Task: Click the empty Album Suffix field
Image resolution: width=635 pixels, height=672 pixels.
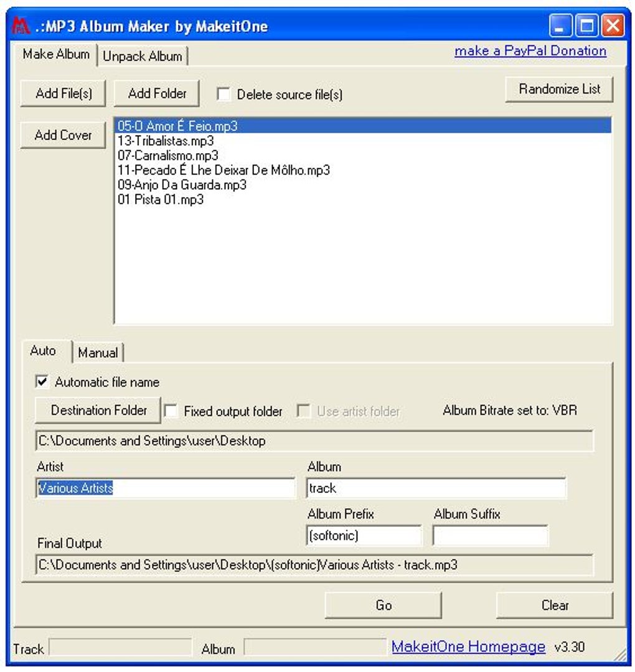Action: 490,535
